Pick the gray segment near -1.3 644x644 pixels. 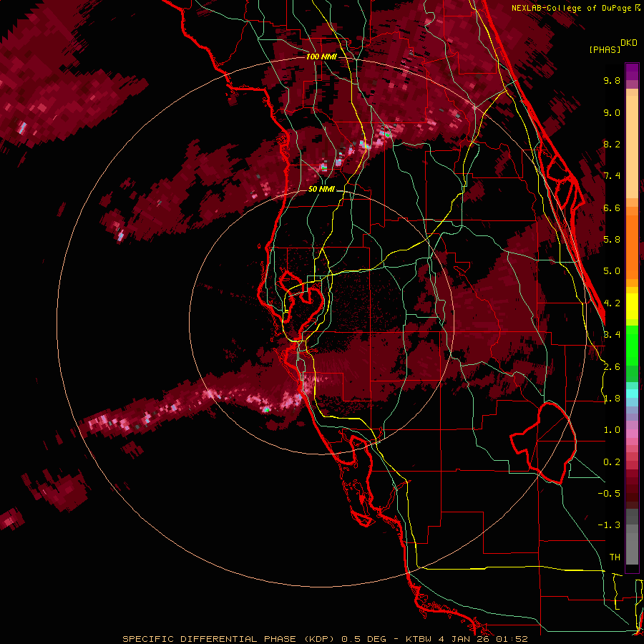click(632, 529)
